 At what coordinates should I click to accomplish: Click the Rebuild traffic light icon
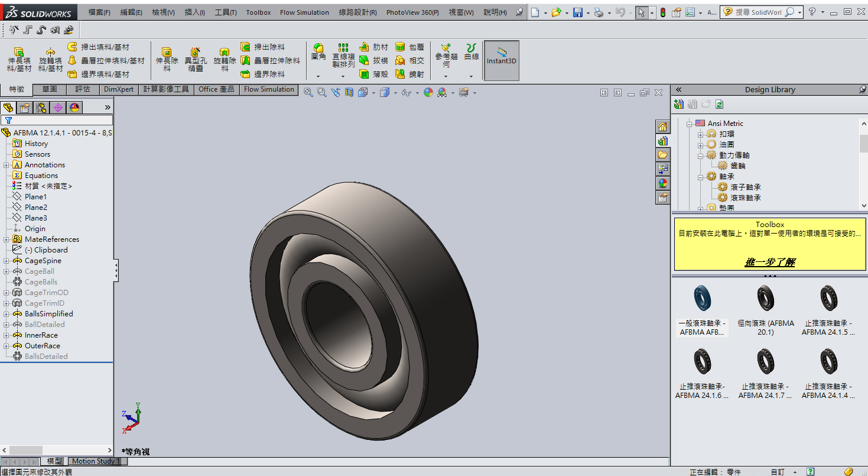click(x=663, y=12)
